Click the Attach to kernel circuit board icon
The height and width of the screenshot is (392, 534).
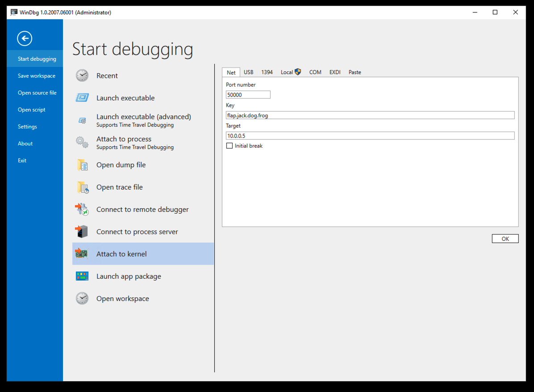tap(81, 253)
